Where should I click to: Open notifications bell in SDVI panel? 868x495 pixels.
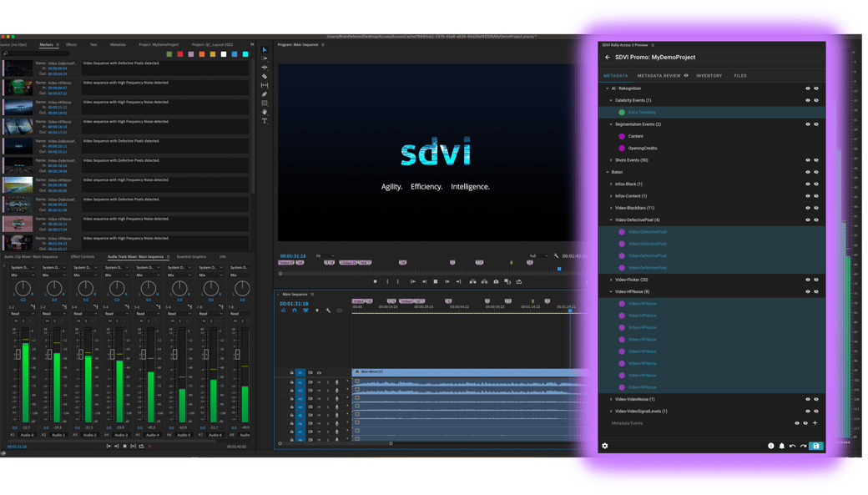tap(782, 446)
